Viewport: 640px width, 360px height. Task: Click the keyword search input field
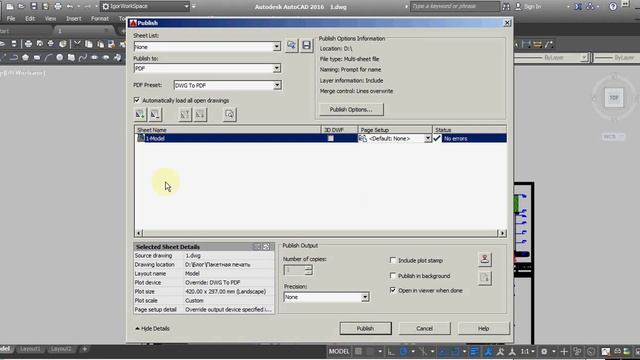[x=454, y=7]
